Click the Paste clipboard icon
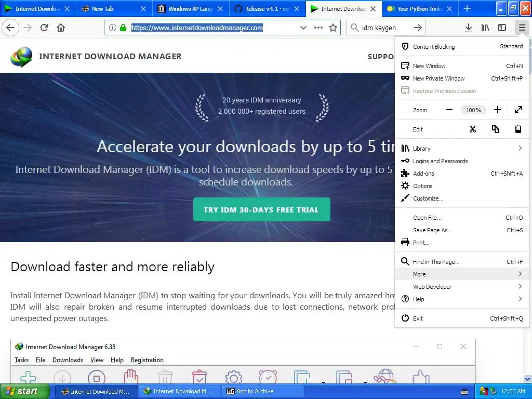Screen dimensions: 532x399 (518, 129)
